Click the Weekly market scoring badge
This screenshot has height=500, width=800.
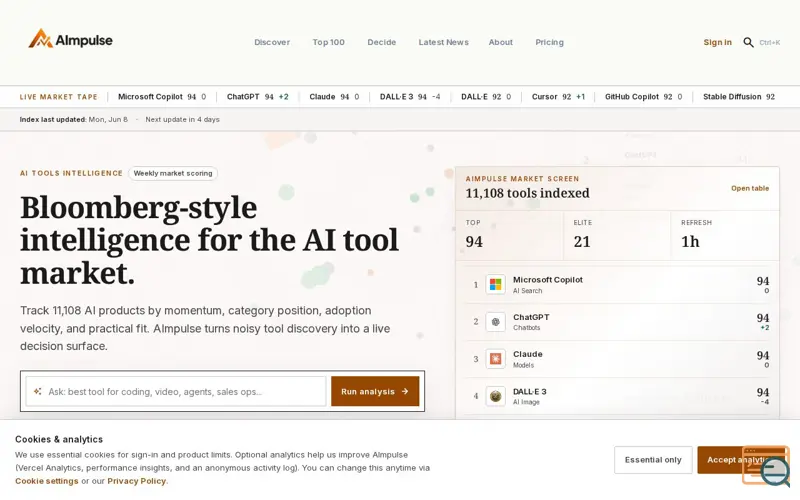[173, 173]
